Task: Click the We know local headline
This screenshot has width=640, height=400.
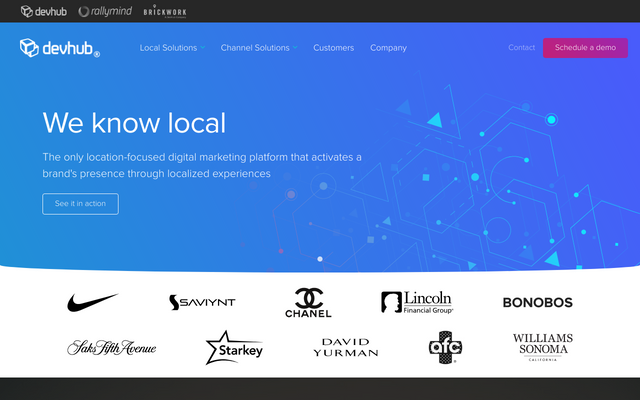Action: pyautogui.click(x=134, y=123)
